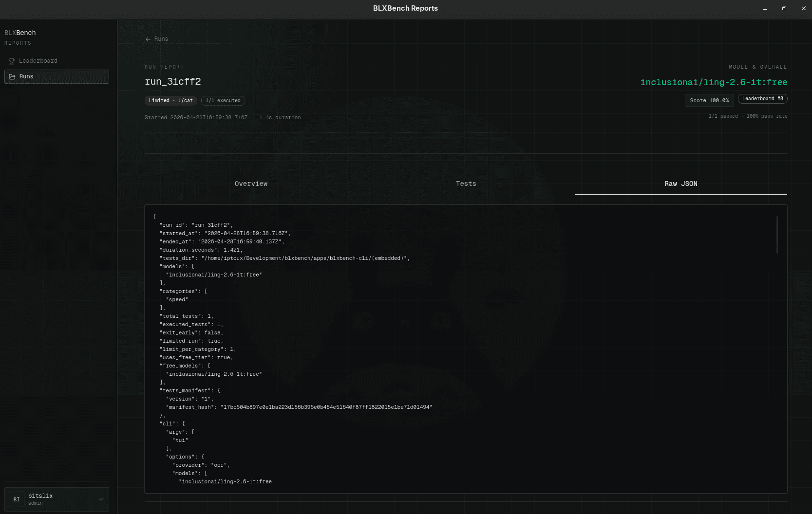
Task: Click the "manifest_hash" value line
Action: click(299, 407)
